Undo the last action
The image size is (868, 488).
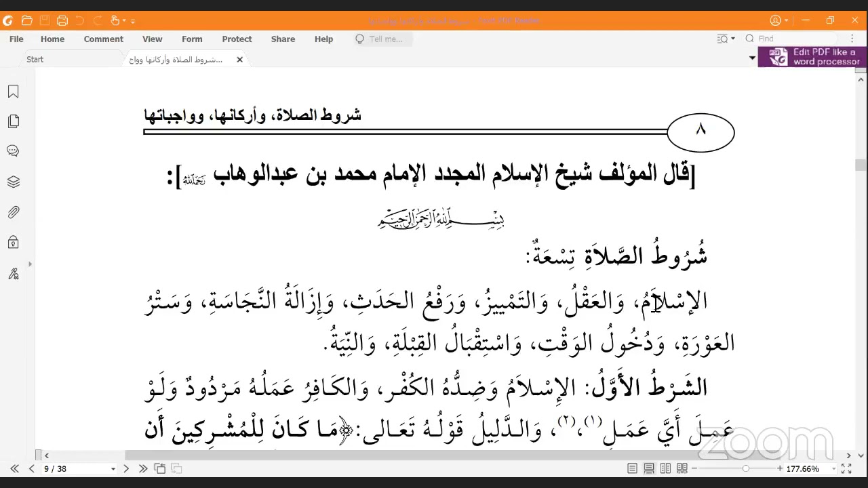[x=79, y=20]
